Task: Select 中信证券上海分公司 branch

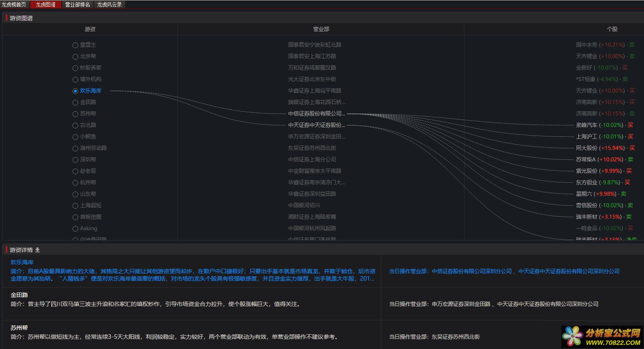Action: tap(312, 159)
